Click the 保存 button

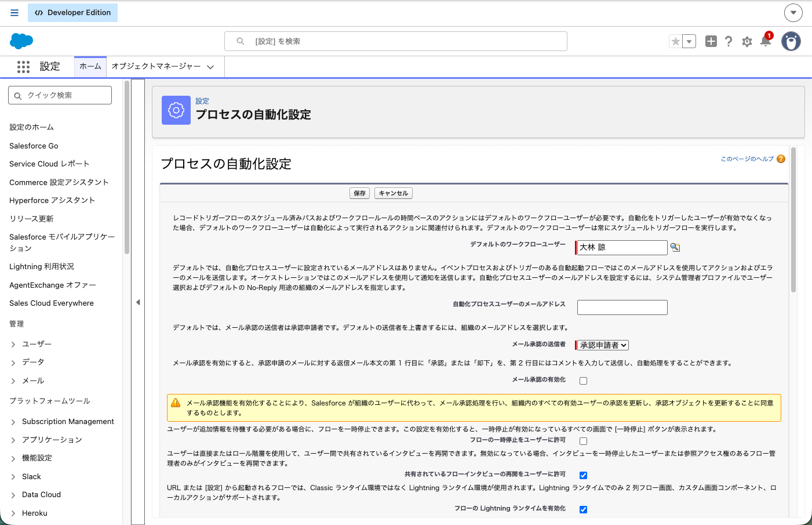coord(360,193)
